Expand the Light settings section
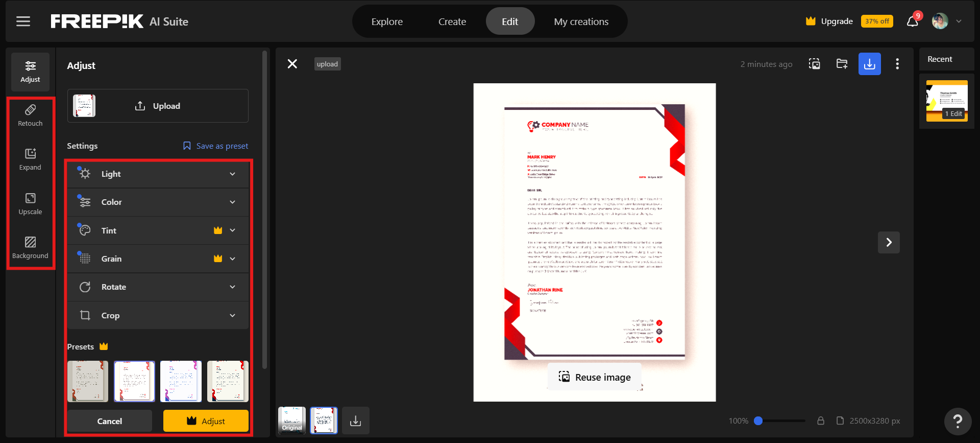 tap(158, 174)
